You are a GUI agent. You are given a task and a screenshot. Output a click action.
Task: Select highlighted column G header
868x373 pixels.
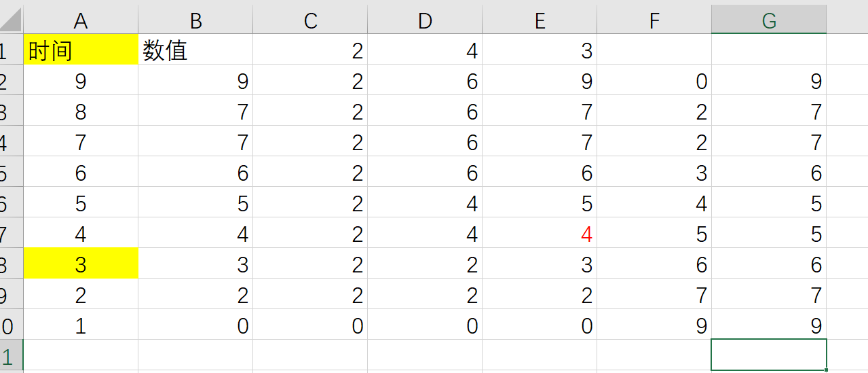coord(769,21)
